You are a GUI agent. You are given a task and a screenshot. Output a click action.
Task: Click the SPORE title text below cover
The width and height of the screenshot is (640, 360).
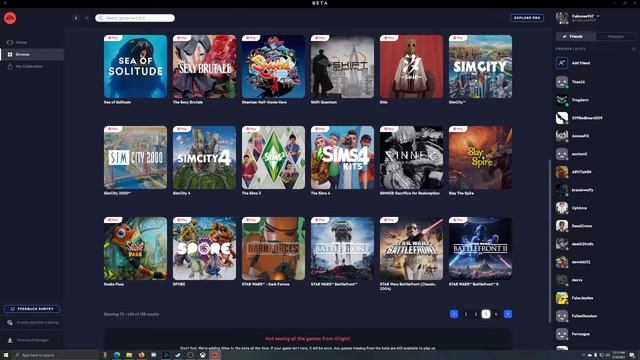click(x=179, y=284)
